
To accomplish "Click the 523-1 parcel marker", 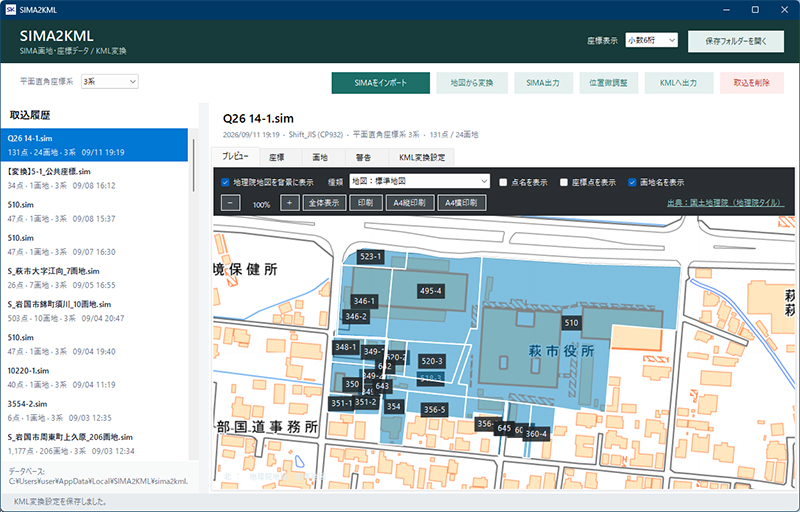I will click(x=370, y=257).
